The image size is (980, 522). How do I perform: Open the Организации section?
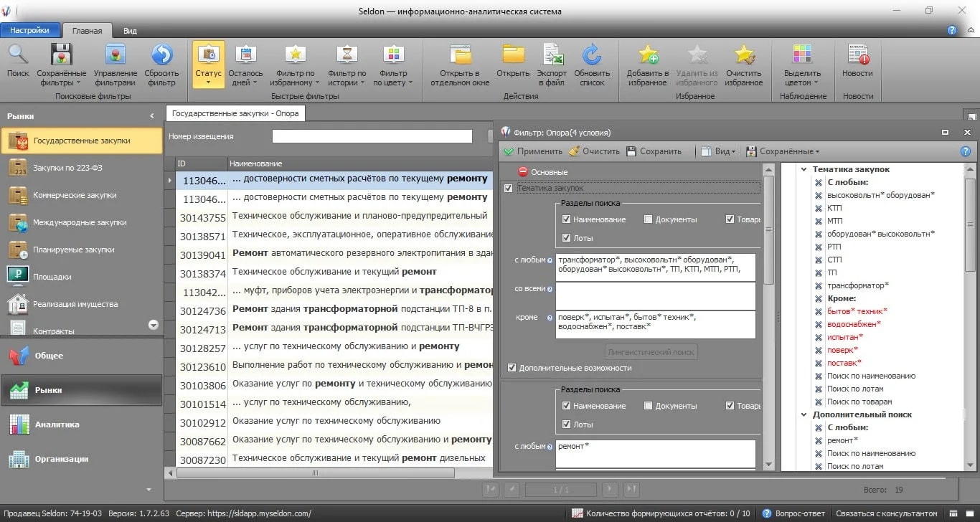pos(82,459)
